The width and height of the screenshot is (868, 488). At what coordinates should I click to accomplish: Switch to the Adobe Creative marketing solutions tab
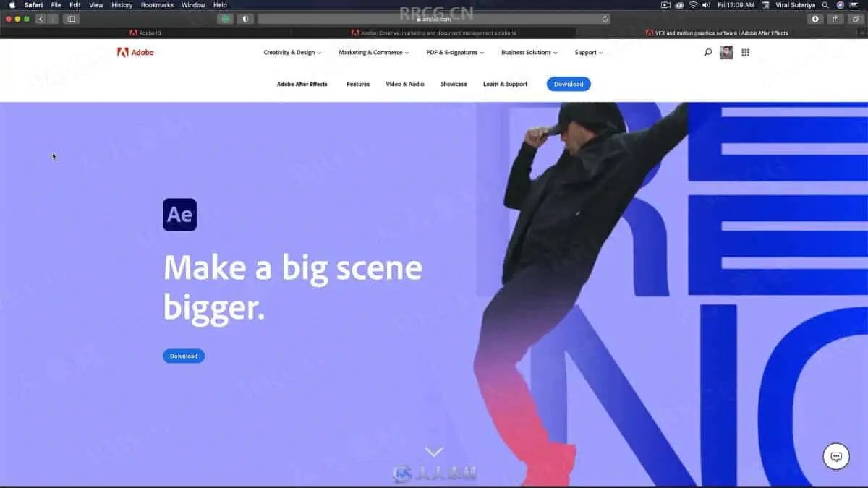coord(434,33)
